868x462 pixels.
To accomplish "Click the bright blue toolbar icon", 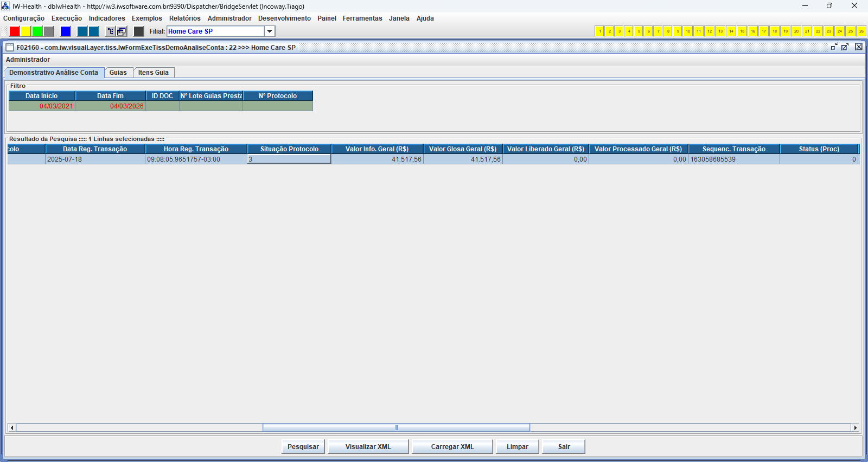I will pos(66,31).
